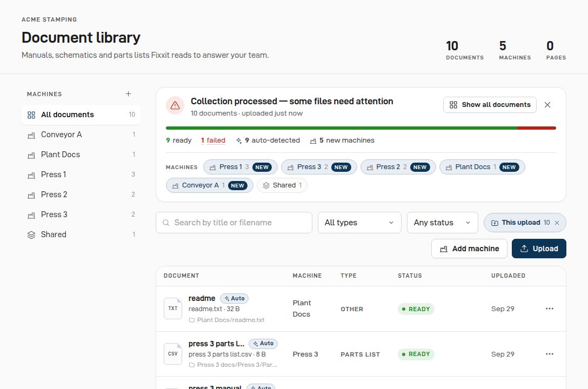Click the 9 ready status text
Image resolution: width=588 pixels, height=389 pixels.
pos(178,140)
